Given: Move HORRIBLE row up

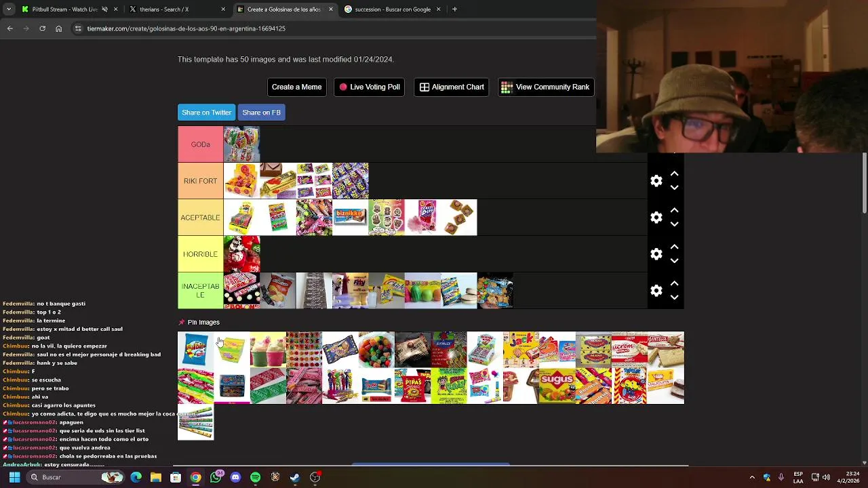Looking at the screenshot, I should 675,247.
